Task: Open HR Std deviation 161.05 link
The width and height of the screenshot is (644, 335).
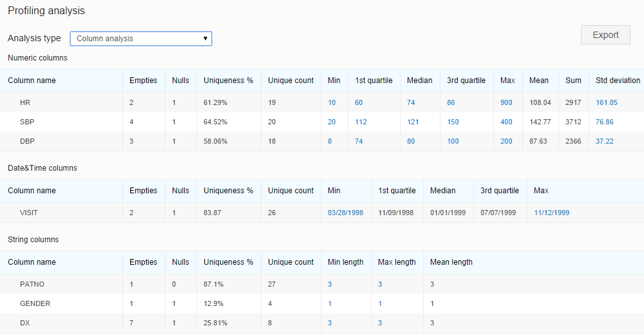Action: tap(606, 102)
